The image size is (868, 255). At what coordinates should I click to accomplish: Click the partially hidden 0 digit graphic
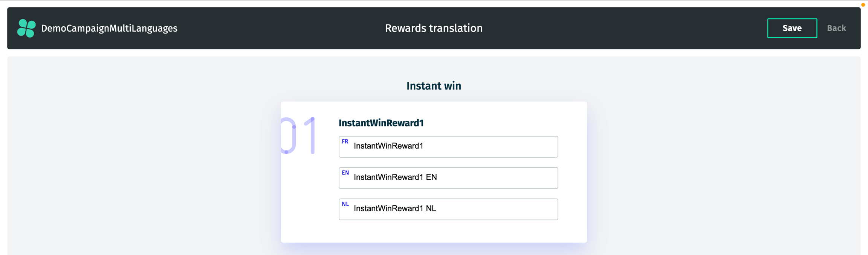pos(289,135)
